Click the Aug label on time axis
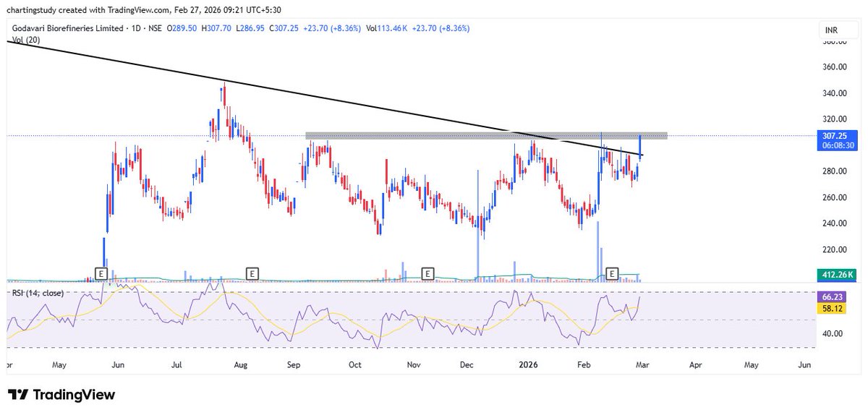 tap(240, 366)
